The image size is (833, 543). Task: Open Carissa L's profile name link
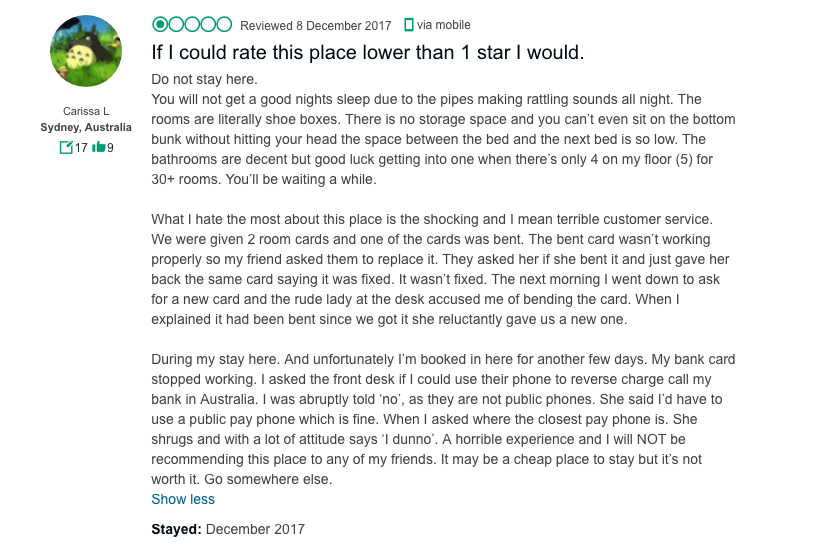[86, 111]
